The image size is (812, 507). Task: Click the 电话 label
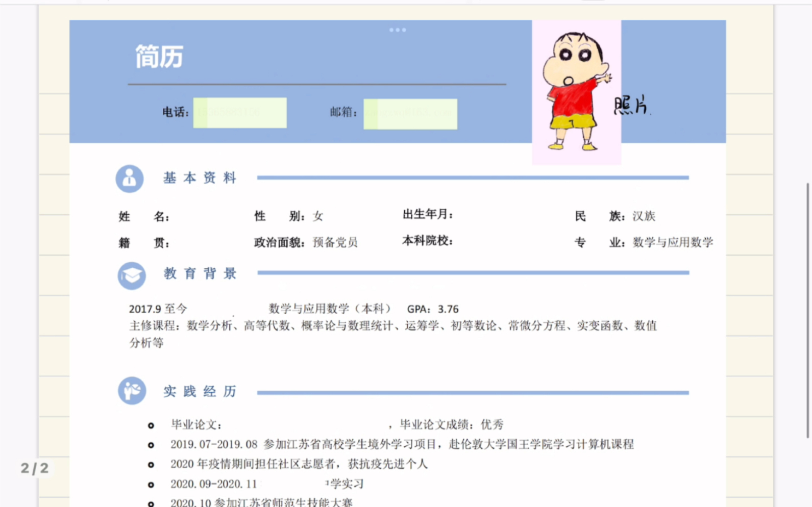point(176,112)
